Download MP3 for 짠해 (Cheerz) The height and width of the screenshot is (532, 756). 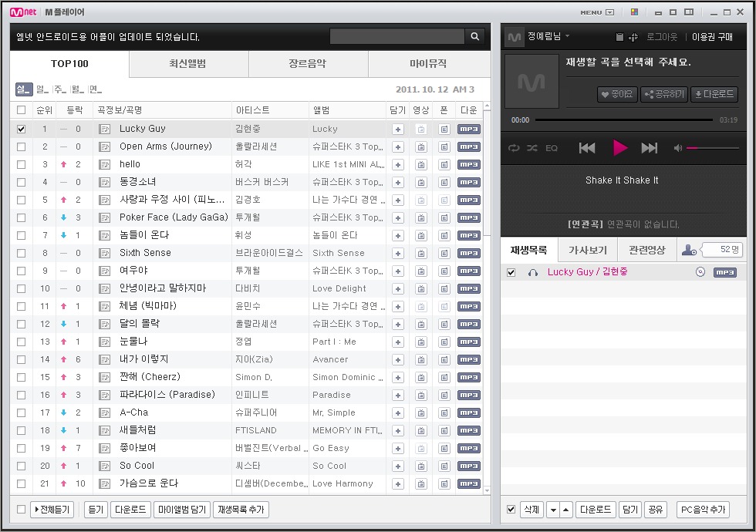469,377
